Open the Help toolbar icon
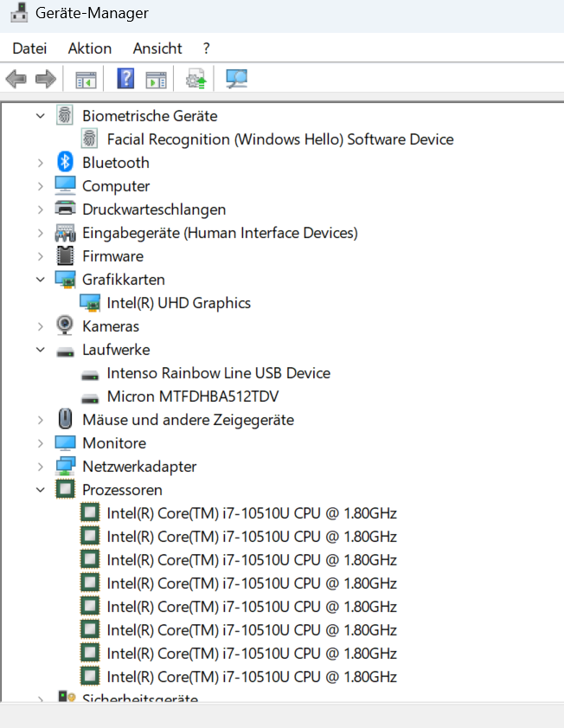 pyautogui.click(x=125, y=79)
